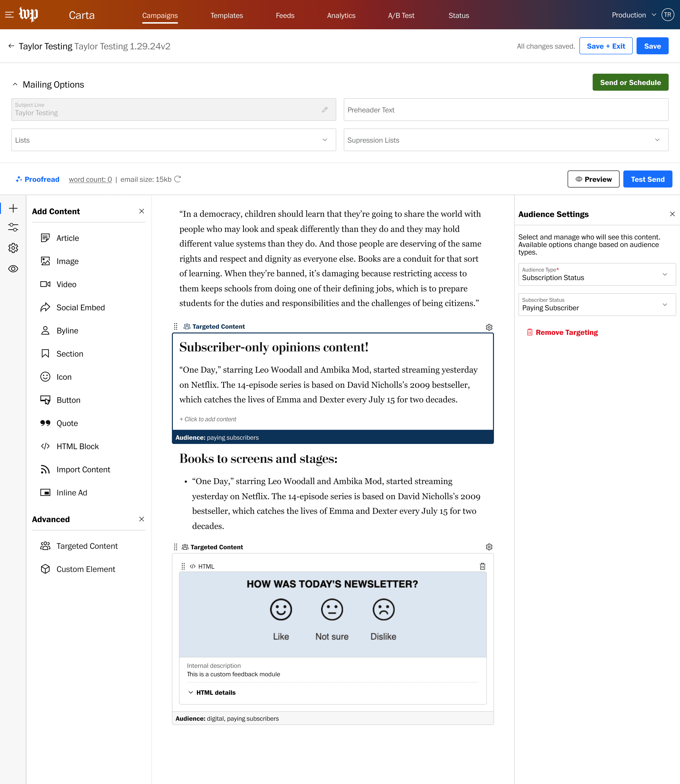Viewport: 680px width, 784px height.
Task: Click the Preview button
Action: [x=594, y=179]
